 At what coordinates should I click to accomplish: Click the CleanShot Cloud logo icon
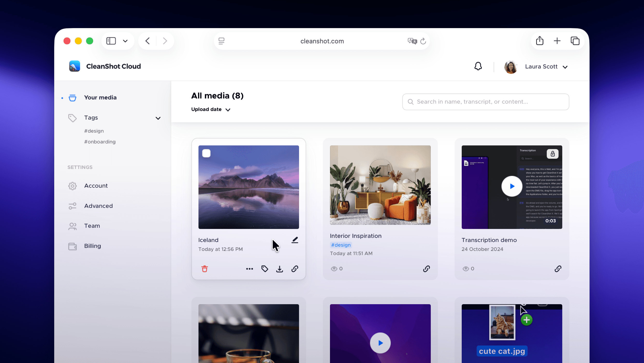[74, 66]
